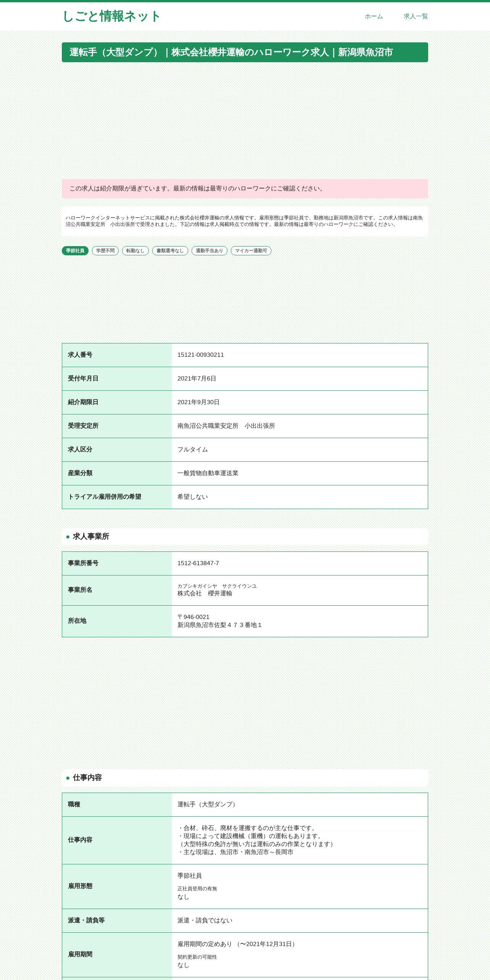Click the referral deadline 2021年9月30日
The width and height of the screenshot is (490, 980).
[x=198, y=402]
